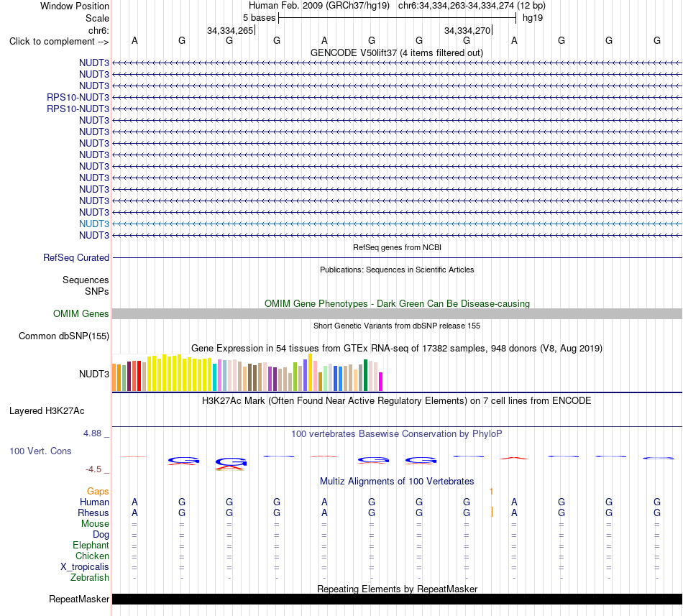Select the X_tropicalis alignment row label
Viewport: 683px width, 616px height.
click(85, 567)
